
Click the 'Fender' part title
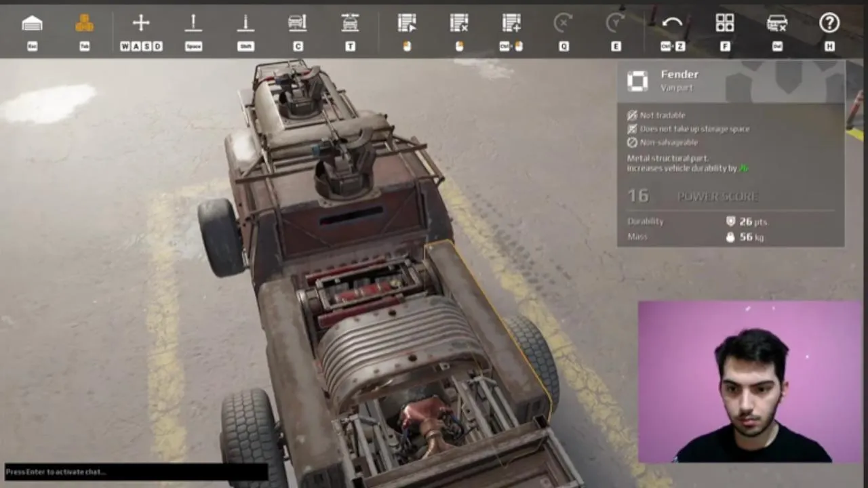tap(679, 75)
